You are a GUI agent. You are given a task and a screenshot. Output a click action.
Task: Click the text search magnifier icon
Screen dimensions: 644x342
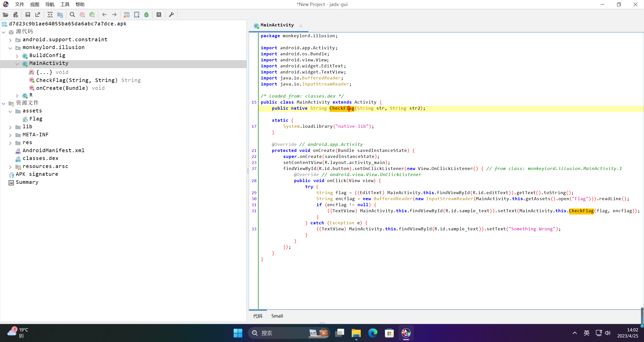(72, 15)
